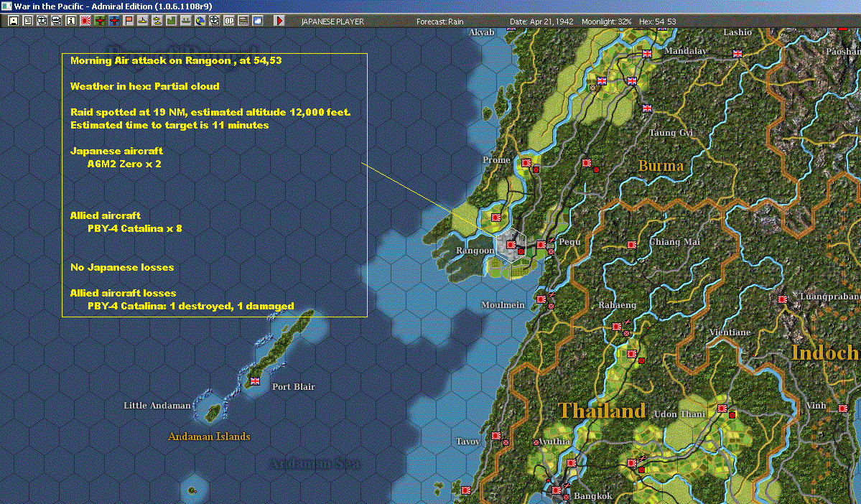
Task: Click the ship silhouette with arrows icon
Action: point(185,21)
